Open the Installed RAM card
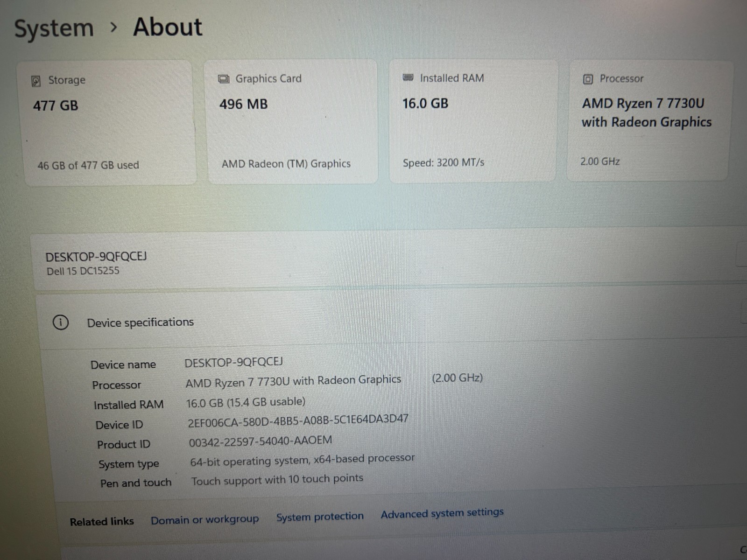Screen dimensions: 747x560 (473, 120)
